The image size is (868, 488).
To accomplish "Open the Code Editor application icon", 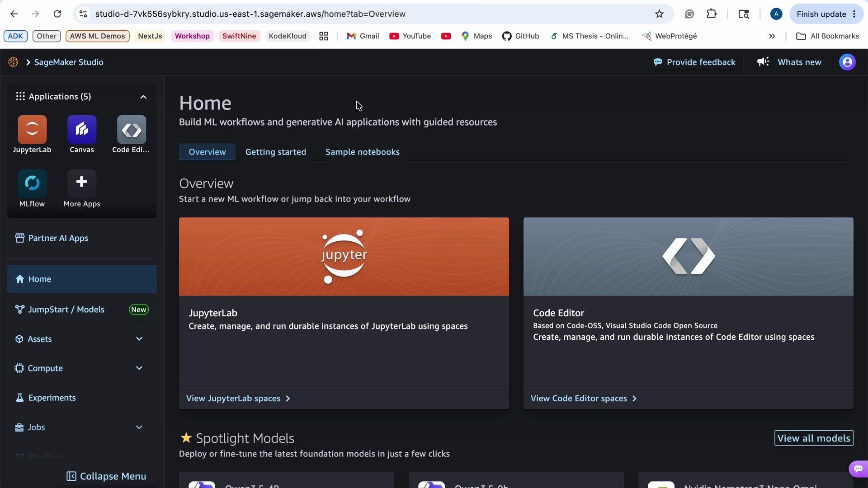I will (132, 130).
